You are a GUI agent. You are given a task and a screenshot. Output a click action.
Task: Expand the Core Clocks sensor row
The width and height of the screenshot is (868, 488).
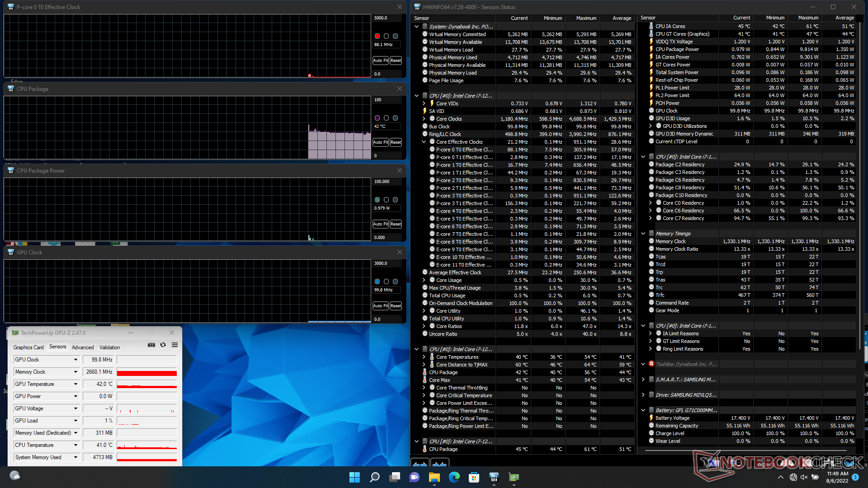424,119
